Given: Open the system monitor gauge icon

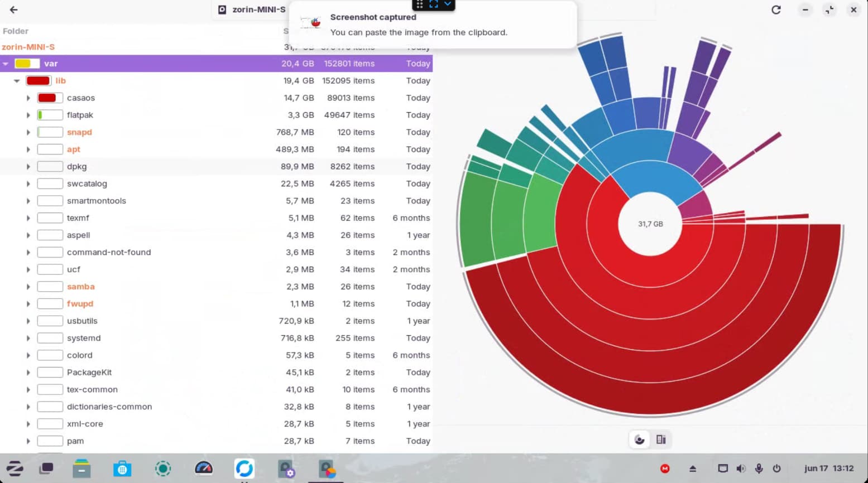Looking at the screenshot, I should tap(204, 468).
